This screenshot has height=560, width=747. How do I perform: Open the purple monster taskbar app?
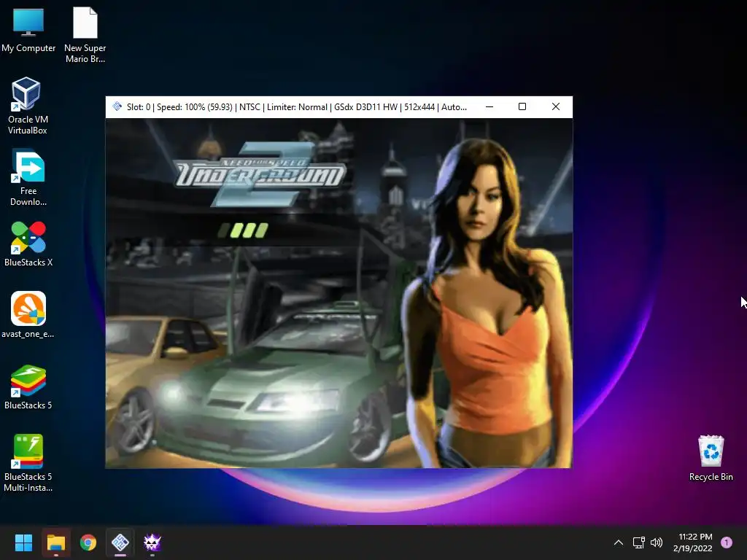[x=152, y=542]
